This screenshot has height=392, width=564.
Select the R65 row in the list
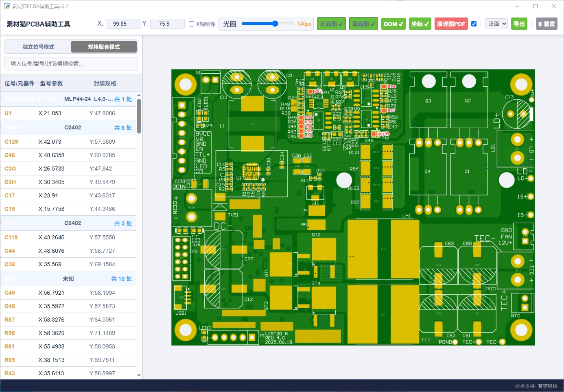click(68, 360)
